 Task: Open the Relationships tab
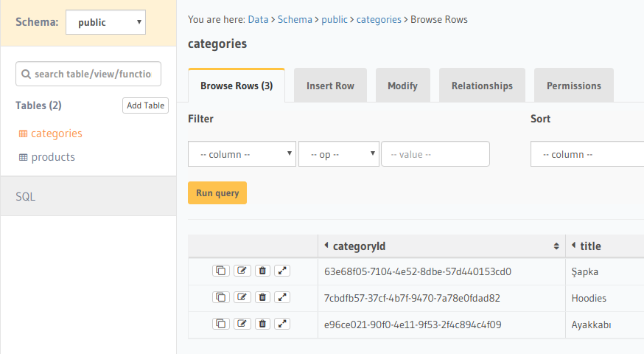pyautogui.click(x=482, y=86)
